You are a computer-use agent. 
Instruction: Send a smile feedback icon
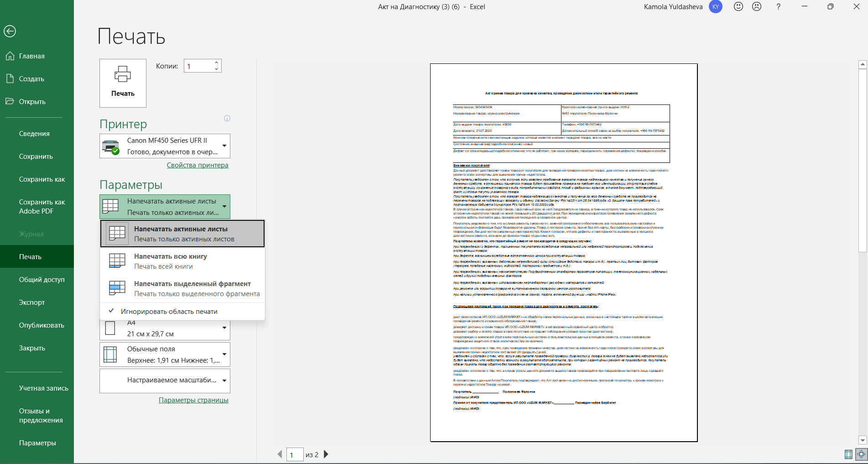pyautogui.click(x=738, y=7)
